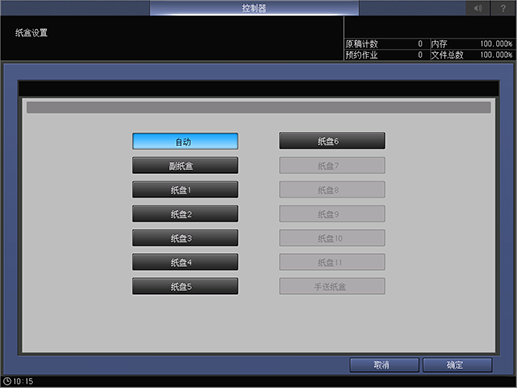The image size is (517, 388).
Task: Click the 内存 100.000% value
Action: coord(496,44)
